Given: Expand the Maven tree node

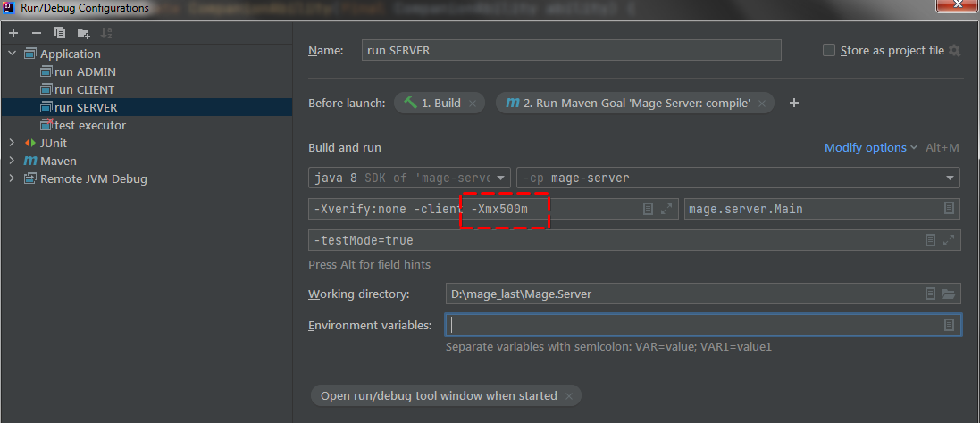Looking at the screenshot, I should 13,161.
